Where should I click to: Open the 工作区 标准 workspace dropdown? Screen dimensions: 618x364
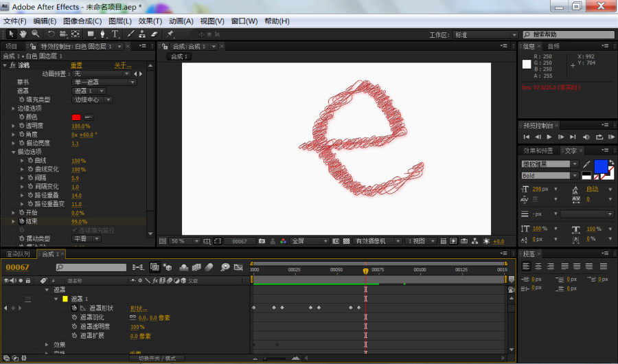point(485,35)
